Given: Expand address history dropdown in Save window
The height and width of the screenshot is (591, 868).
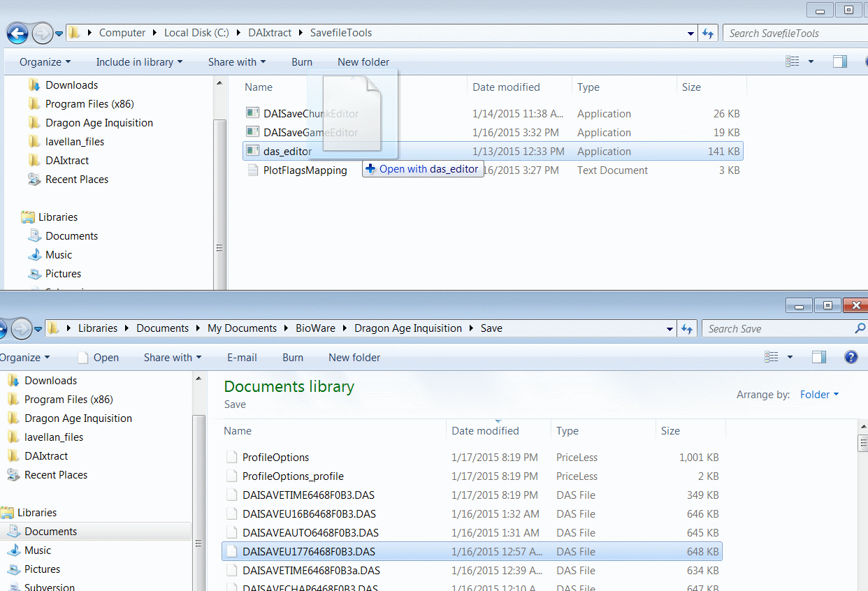Looking at the screenshot, I should click(x=670, y=328).
